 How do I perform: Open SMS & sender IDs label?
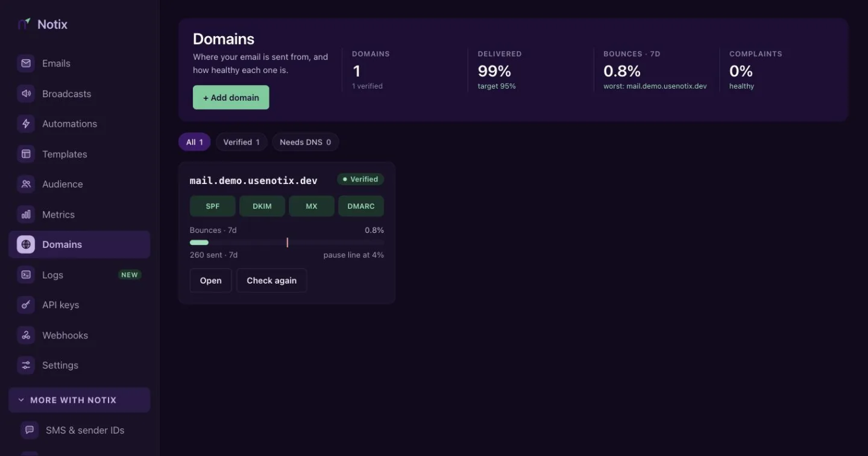point(85,430)
